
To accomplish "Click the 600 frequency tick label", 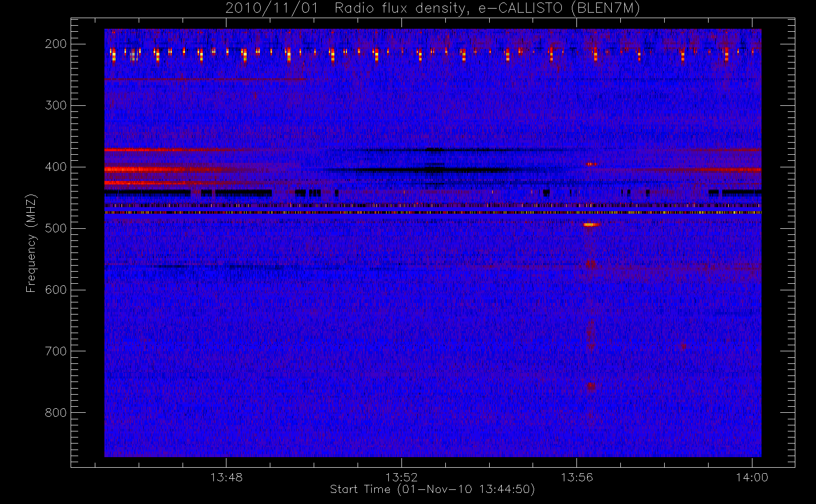I will click(56, 290).
